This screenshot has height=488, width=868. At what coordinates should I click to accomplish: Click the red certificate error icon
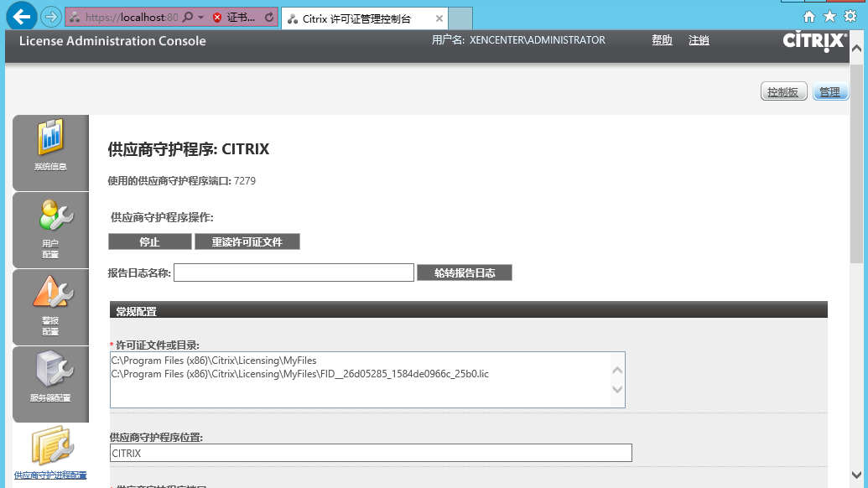[217, 17]
